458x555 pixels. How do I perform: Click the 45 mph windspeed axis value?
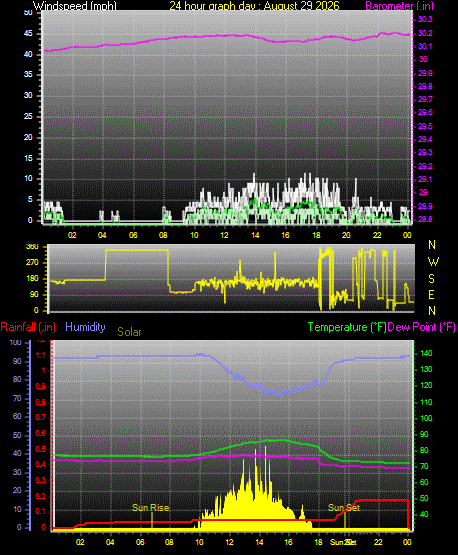(28, 34)
